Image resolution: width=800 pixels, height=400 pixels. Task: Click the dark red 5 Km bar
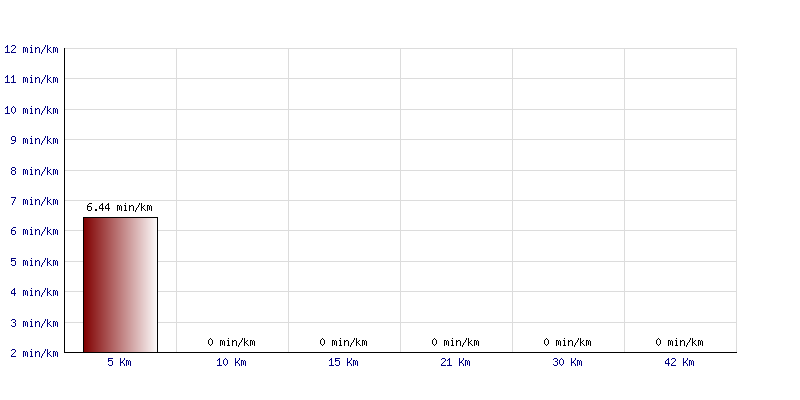coord(120,285)
